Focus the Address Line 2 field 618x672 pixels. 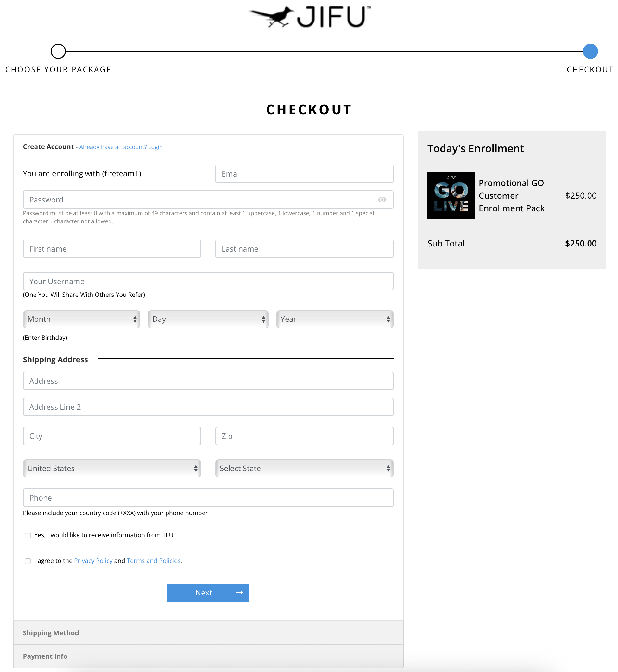[x=208, y=407]
